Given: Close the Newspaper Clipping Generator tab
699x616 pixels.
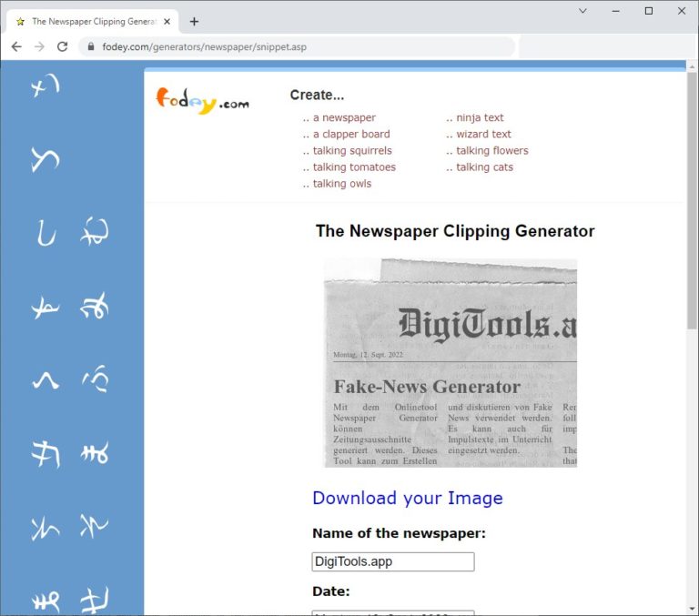Looking at the screenshot, I should click(x=167, y=22).
